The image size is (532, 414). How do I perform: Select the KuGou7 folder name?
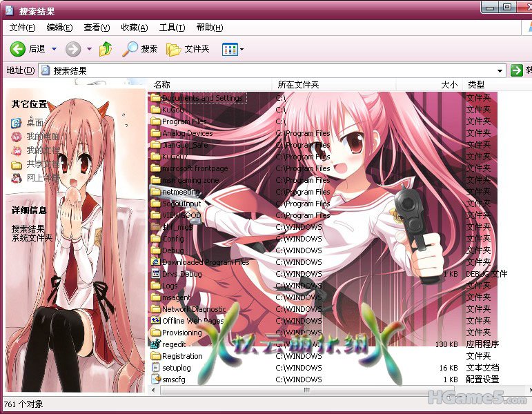(x=175, y=157)
